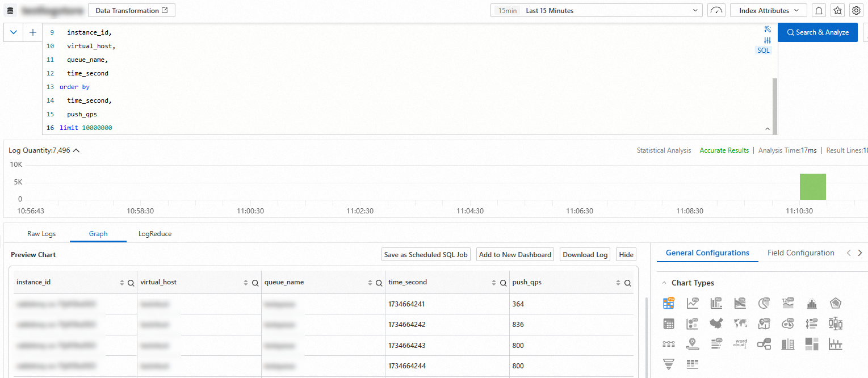The height and width of the screenshot is (378, 868).
Task: Click the limit 10000000 query line
Action: (86, 128)
